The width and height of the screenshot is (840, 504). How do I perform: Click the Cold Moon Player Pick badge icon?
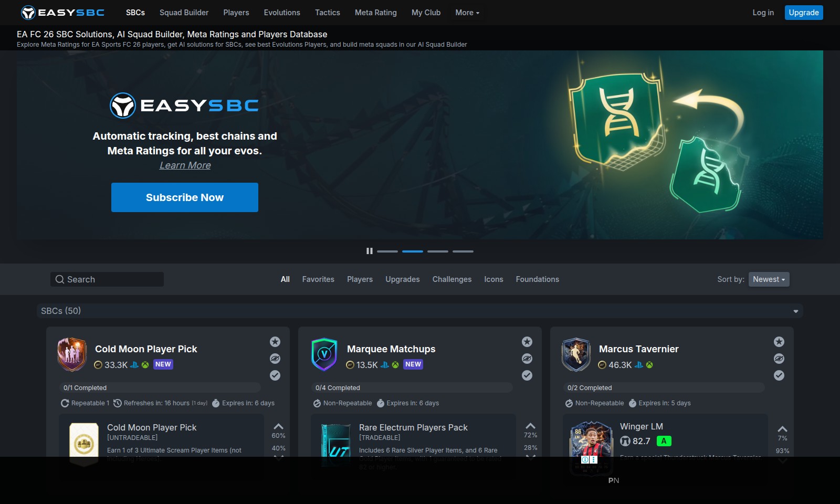pos(72,354)
